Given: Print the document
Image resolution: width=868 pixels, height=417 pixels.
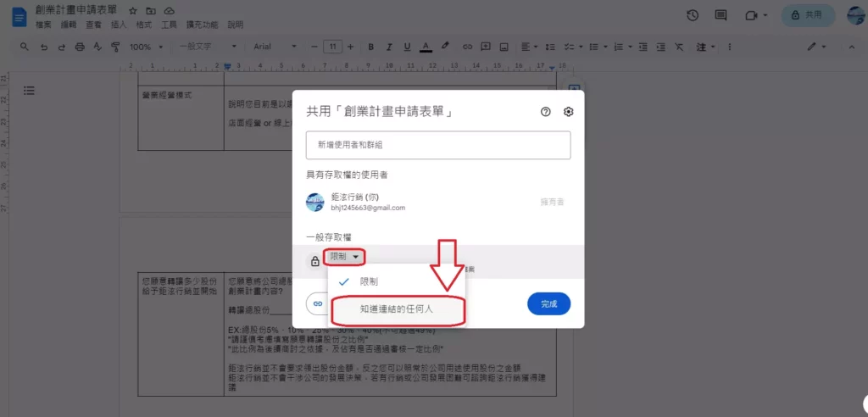Looking at the screenshot, I should [80, 47].
